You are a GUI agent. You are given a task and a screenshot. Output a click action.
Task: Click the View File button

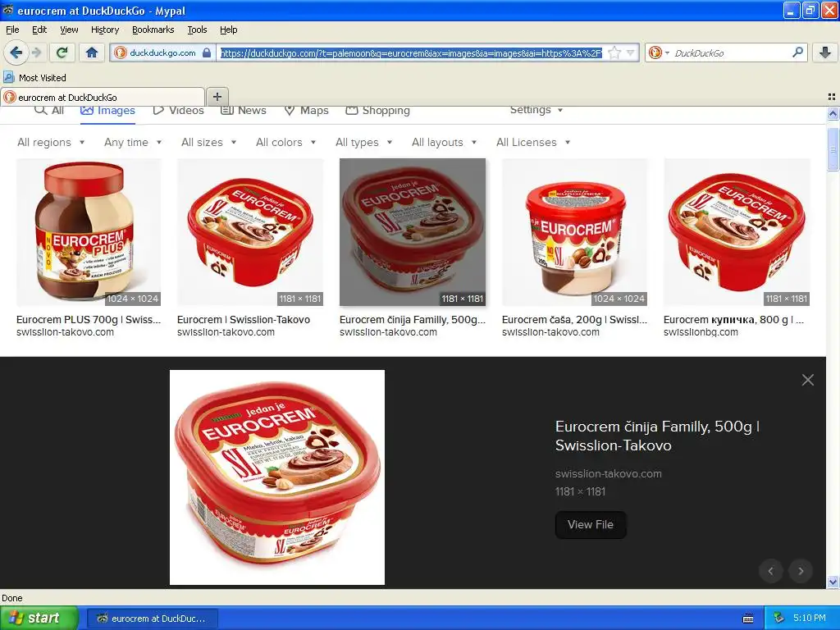(591, 524)
